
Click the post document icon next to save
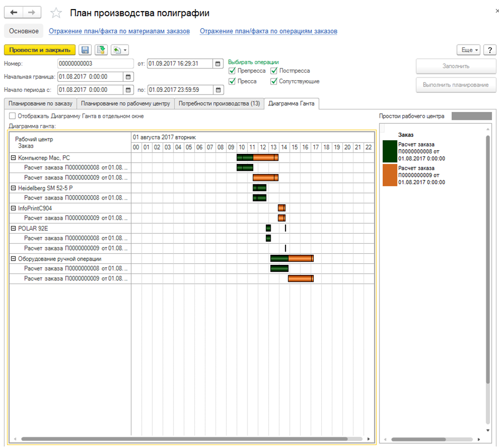point(101,50)
